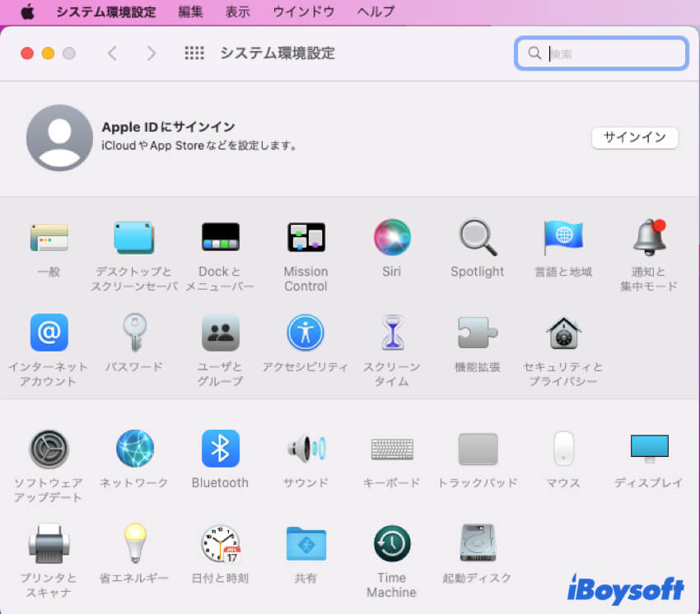Image resolution: width=700 pixels, height=614 pixels.
Task: Open プリンタとスキャナ icon
Action: click(x=49, y=544)
